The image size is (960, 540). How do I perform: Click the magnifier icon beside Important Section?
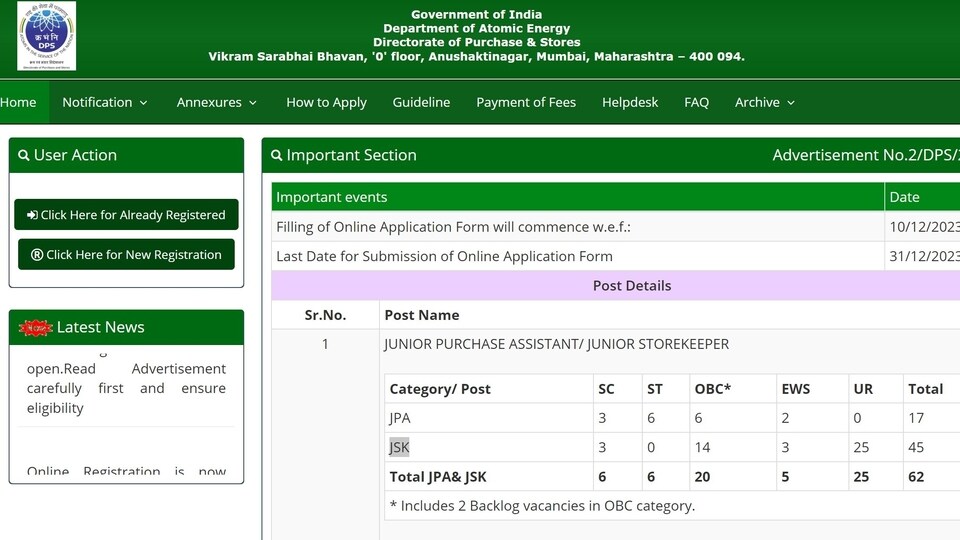coord(277,156)
